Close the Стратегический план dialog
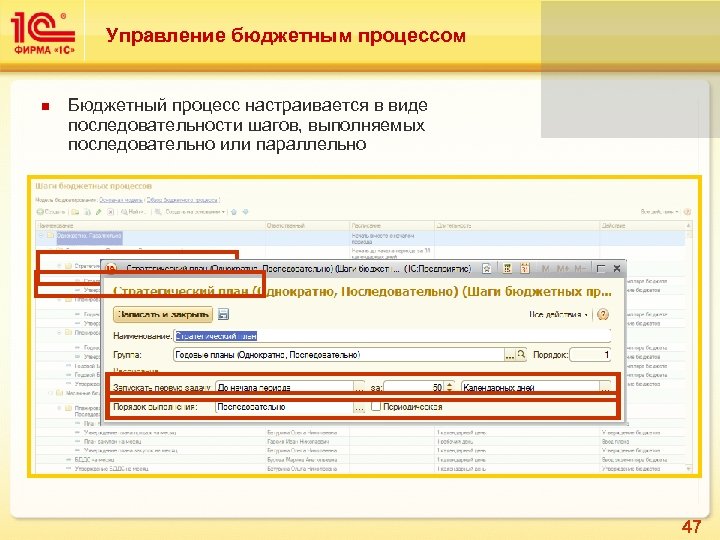720x540 pixels. tap(617, 269)
